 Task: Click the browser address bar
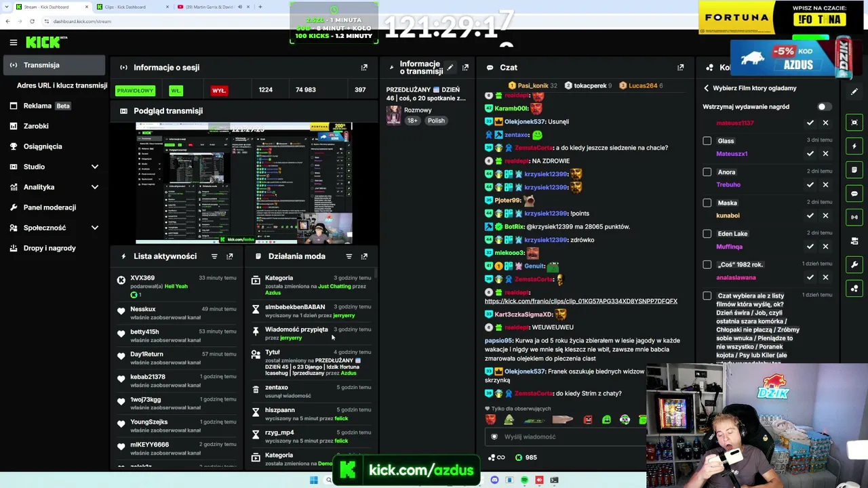pyautogui.click(x=163, y=21)
